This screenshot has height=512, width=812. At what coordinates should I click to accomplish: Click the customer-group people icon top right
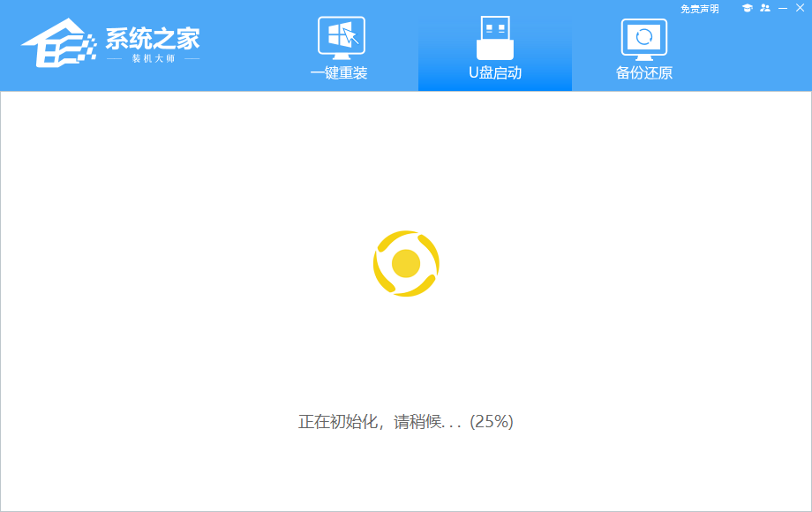click(766, 8)
